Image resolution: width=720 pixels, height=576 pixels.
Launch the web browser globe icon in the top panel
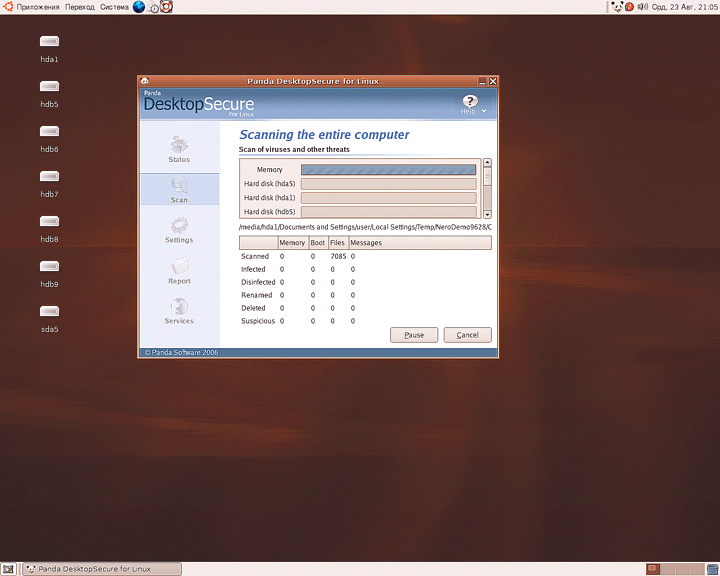[139, 6]
